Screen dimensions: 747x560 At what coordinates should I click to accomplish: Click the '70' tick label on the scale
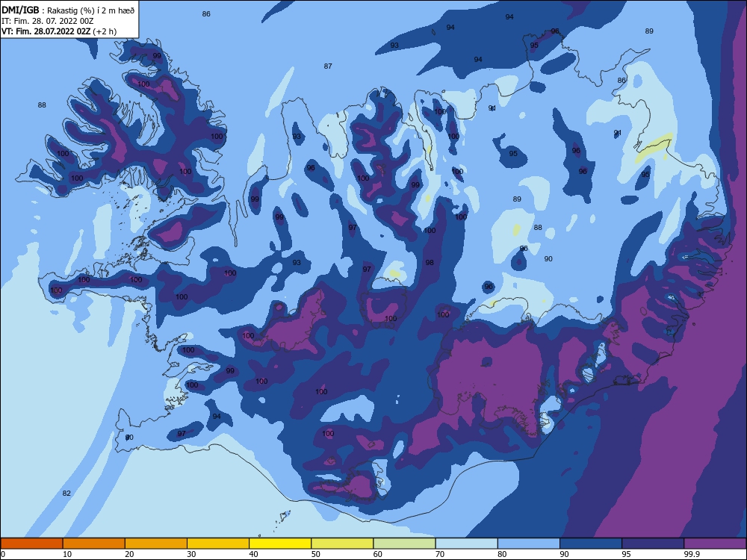tap(440, 554)
